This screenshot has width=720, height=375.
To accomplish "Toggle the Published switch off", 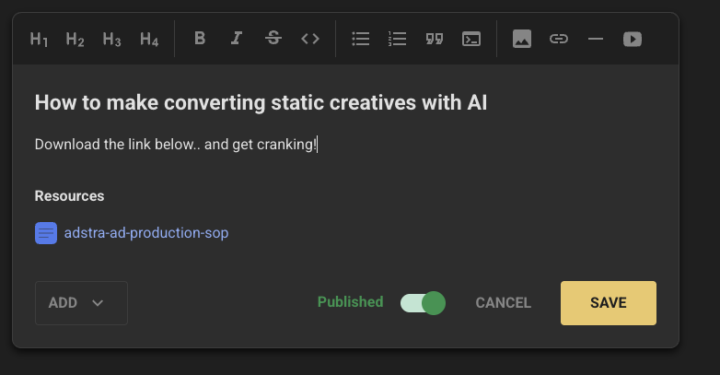I will 422,303.
